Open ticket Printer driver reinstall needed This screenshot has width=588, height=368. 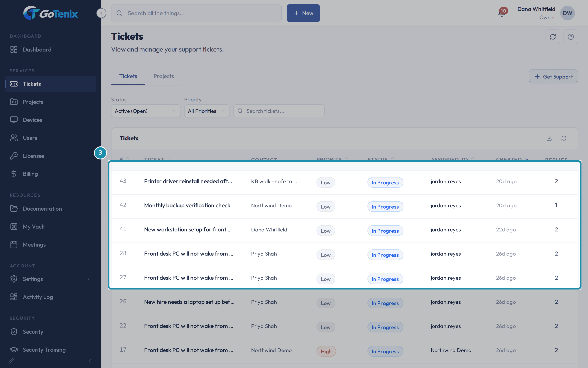point(188,181)
